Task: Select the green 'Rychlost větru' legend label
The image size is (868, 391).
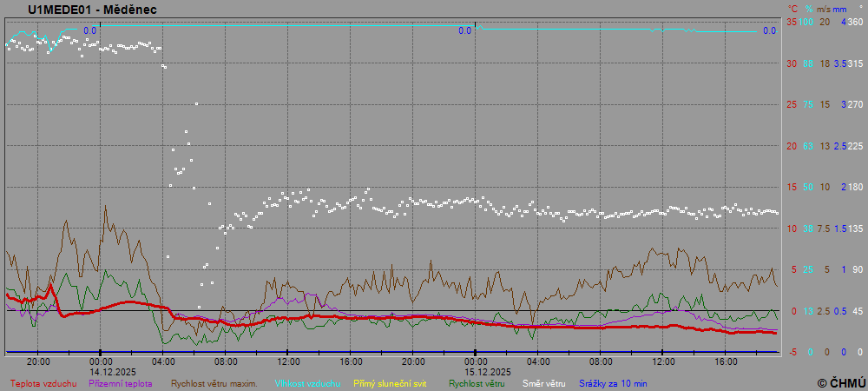Action: point(477,383)
